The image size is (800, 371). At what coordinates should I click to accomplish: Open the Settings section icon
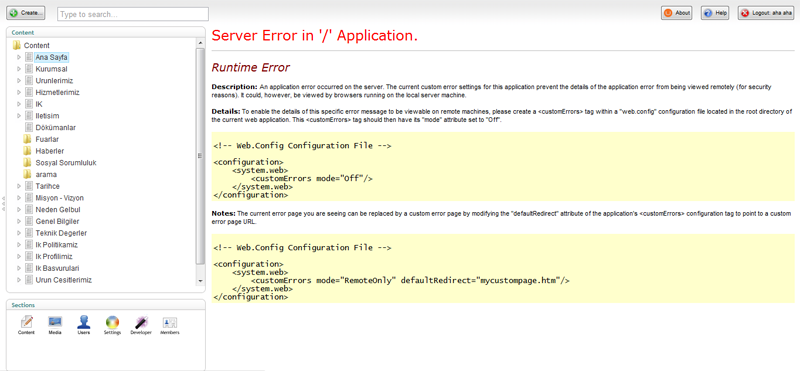click(112, 325)
